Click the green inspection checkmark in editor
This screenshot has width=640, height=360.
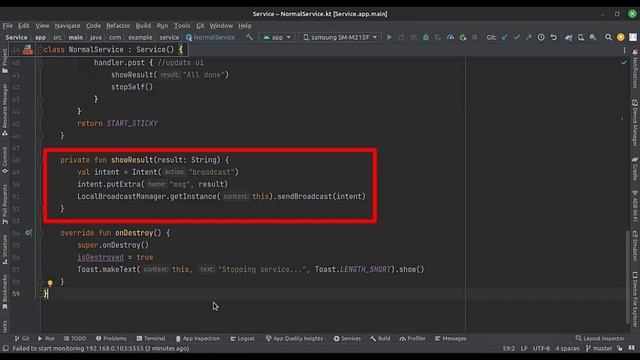point(624,62)
